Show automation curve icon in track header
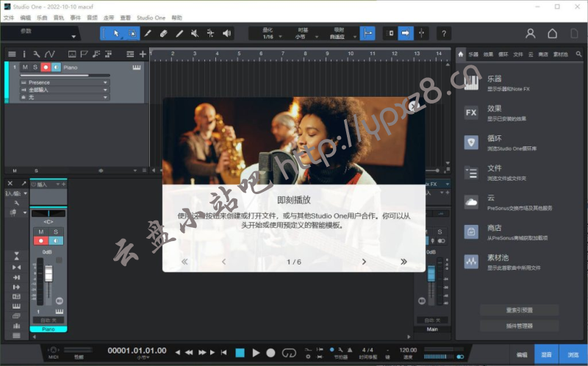This screenshot has width=588, height=366. tap(50, 54)
